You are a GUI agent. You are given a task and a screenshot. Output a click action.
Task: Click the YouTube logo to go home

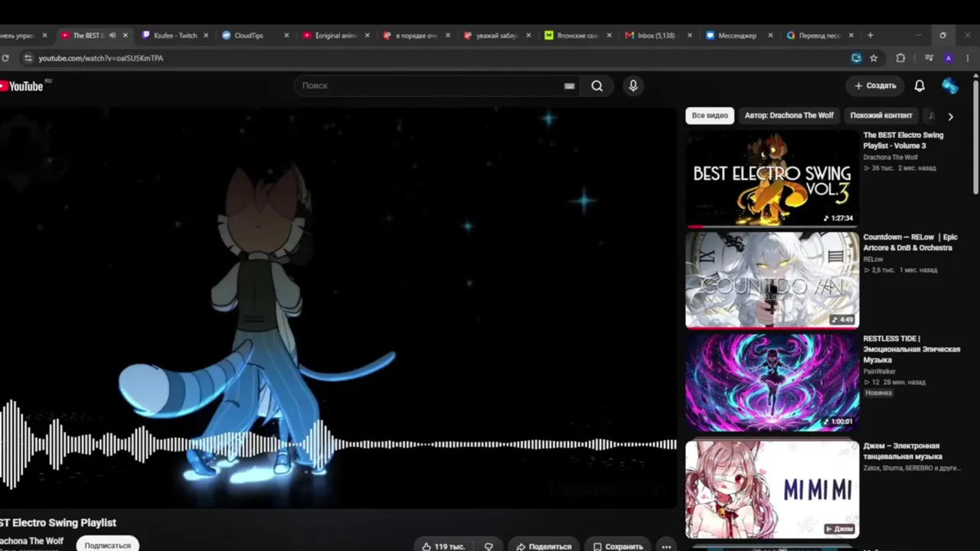[x=22, y=86]
